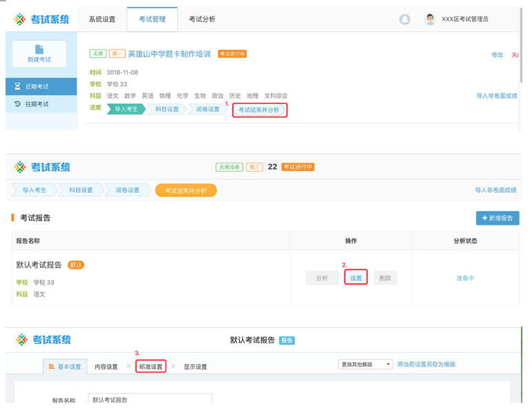Viewport: 532px width, 408px height.
Task: Open the 系统设置 top menu
Action: pyautogui.click(x=102, y=19)
